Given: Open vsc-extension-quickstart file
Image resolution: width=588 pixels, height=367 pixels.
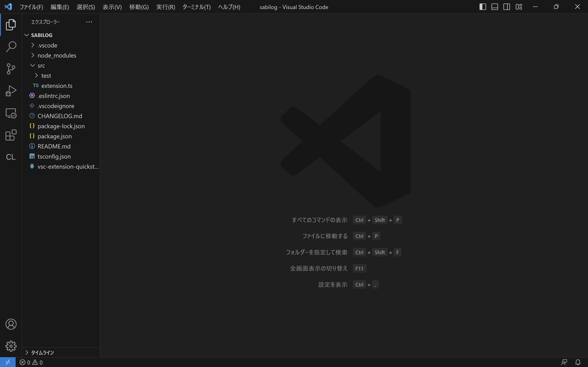Looking at the screenshot, I should [61, 167].
